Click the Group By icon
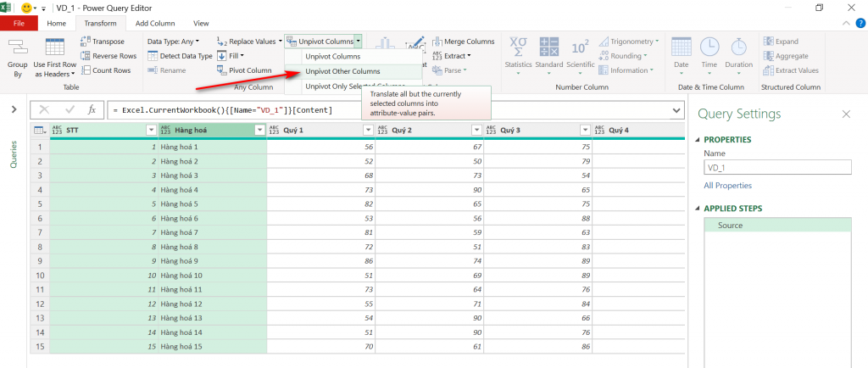Viewport: 868px width, 368px height. pos(18,48)
